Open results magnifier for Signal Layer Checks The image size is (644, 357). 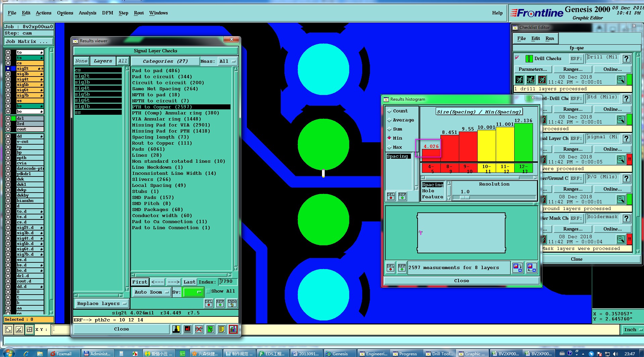tap(621, 159)
